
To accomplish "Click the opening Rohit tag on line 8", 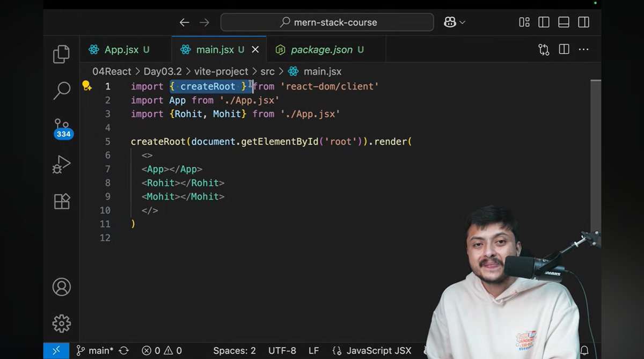I will pos(161,183).
